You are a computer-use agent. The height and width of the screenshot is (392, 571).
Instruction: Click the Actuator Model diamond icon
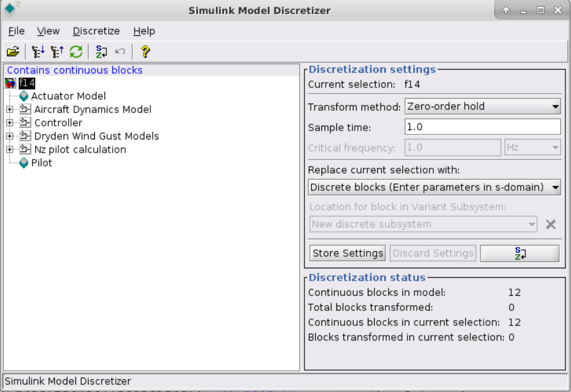[x=24, y=96]
